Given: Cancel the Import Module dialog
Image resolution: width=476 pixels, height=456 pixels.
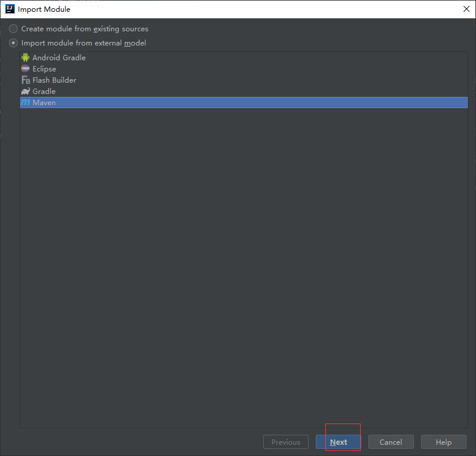Looking at the screenshot, I should tap(391, 442).
